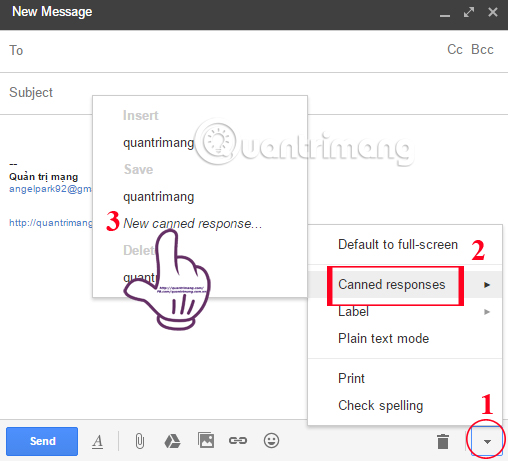Insert files using Google Drive icon
This screenshot has height=461, width=508.
(172, 441)
